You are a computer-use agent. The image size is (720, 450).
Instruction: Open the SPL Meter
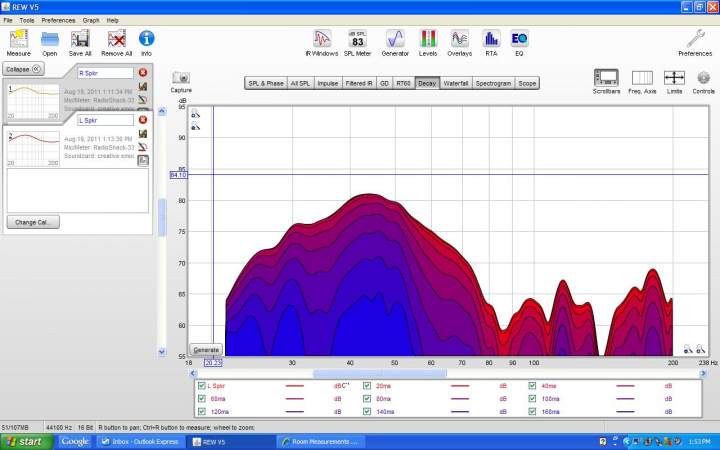tap(357, 39)
